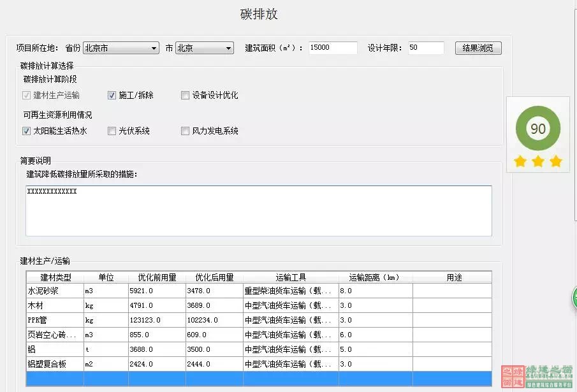Enable the 设备设计优化 checkbox

coord(185,94)
